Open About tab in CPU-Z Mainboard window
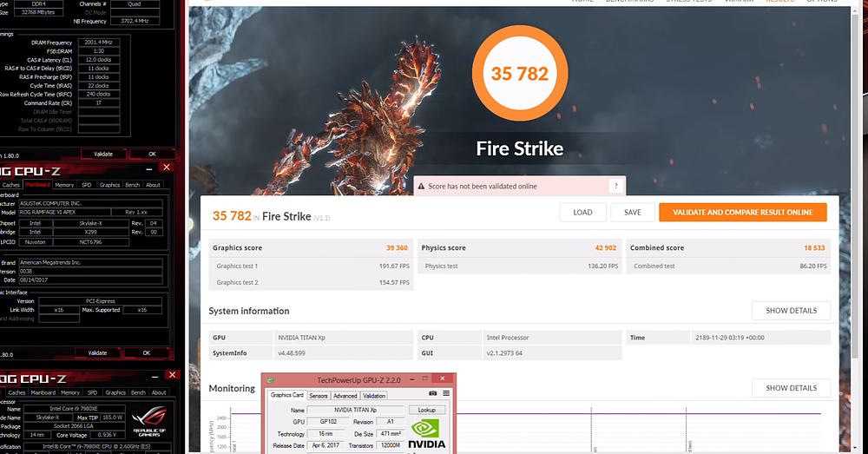 pos(154,185)
